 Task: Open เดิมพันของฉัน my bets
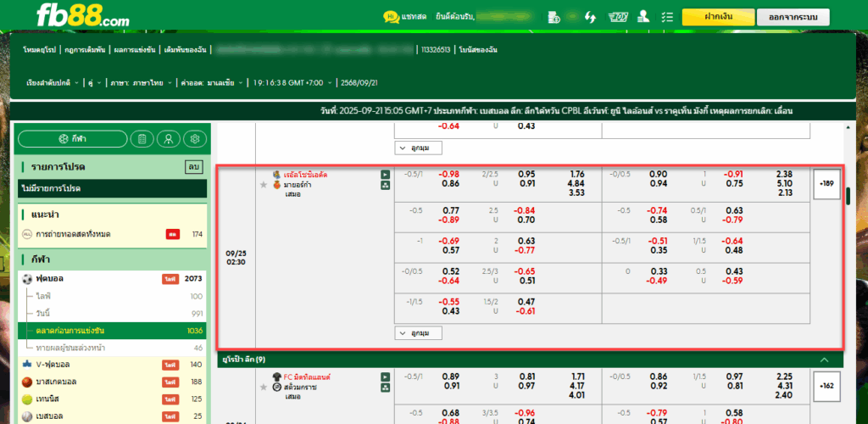(x=186, y=50)
